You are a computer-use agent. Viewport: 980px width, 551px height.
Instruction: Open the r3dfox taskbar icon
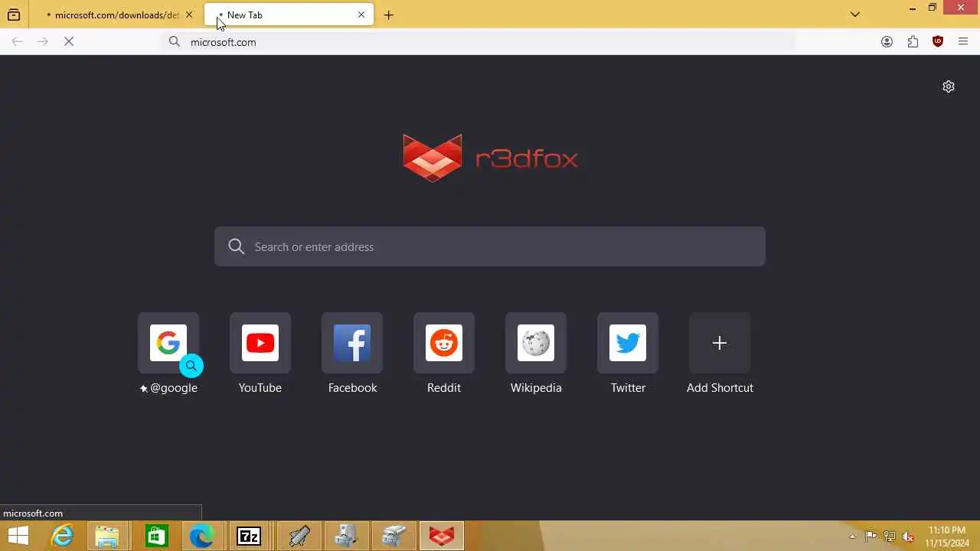tap(441, 536)
